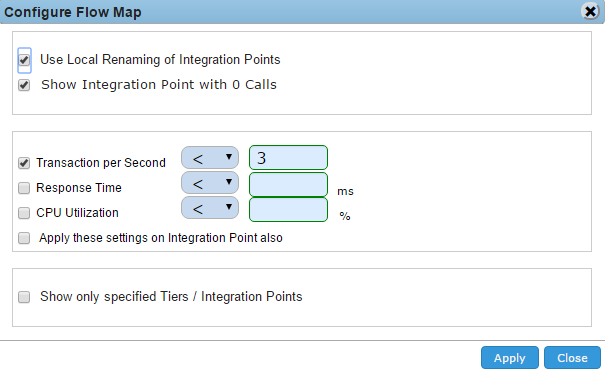
Task: Enable the Response Time filter checkbox
Action: point(24,188)
